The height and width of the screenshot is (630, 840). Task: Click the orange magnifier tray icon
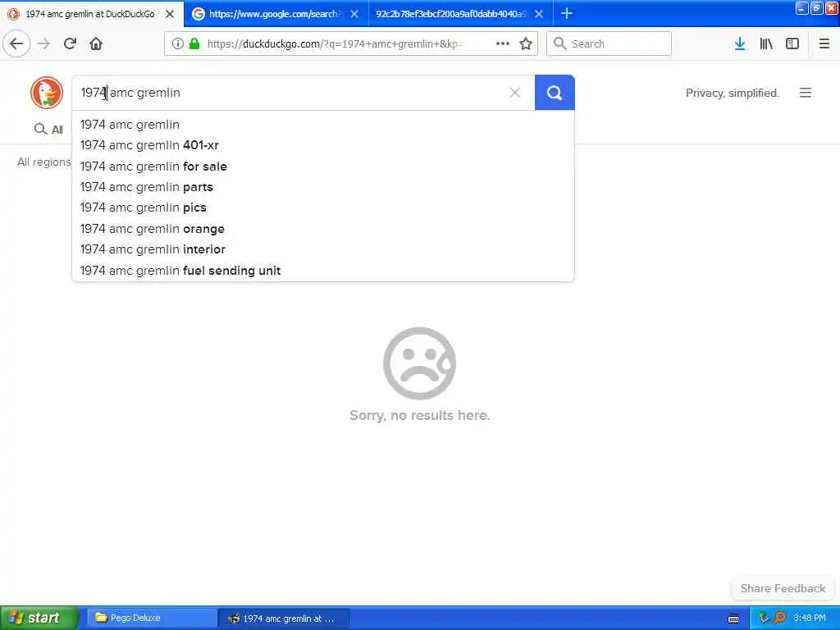pyautogui.click(x=779, y=618)
